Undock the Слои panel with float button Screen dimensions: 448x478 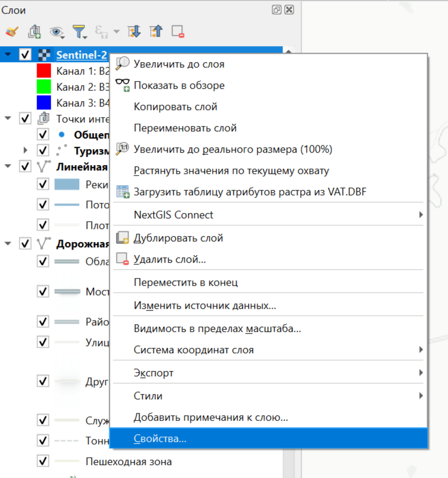277,9
